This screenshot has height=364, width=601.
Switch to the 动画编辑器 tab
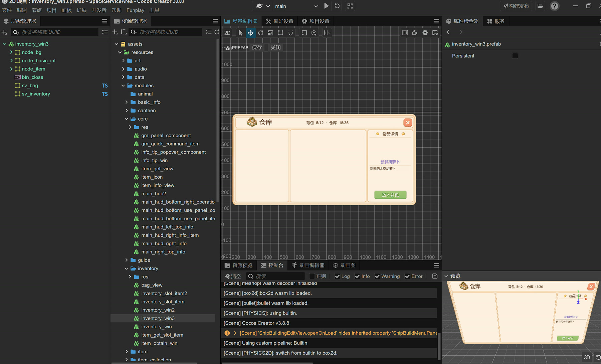click(308, 265)
